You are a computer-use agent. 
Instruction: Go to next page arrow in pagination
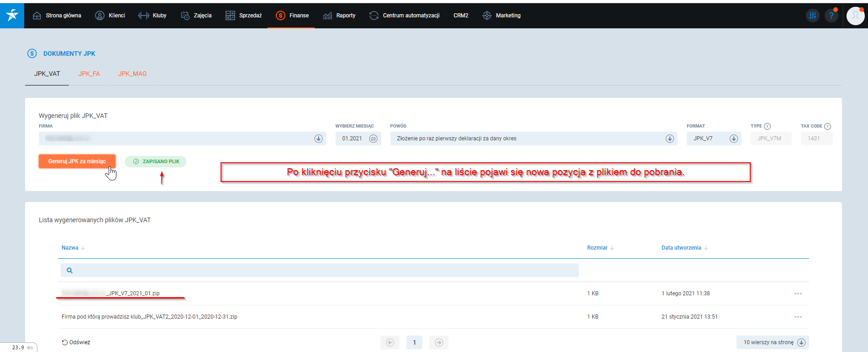(x=438, y=342)
